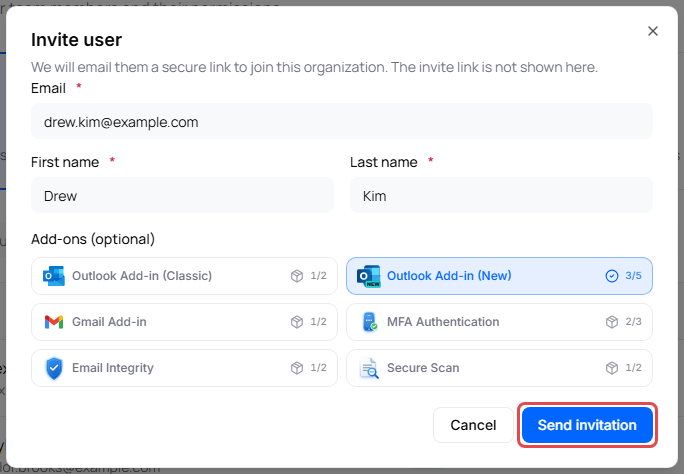Image resolution: width=684 pixels, height=474 pixels.
Task: Cancel the user invitation
Action: tap(473, 425)
